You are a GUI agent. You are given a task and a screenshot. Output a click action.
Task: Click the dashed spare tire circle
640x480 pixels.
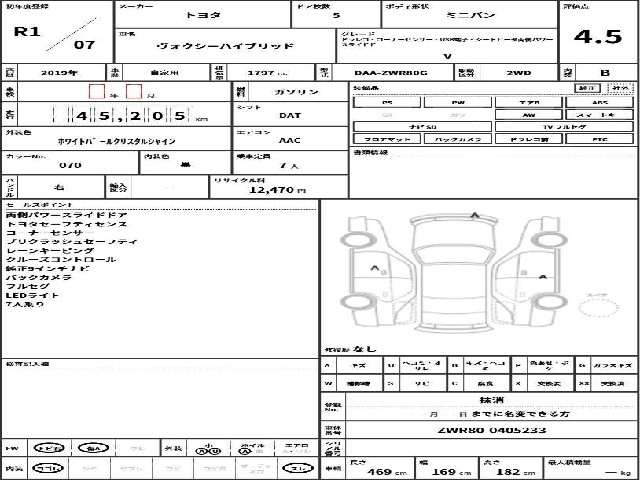(598, 308)
